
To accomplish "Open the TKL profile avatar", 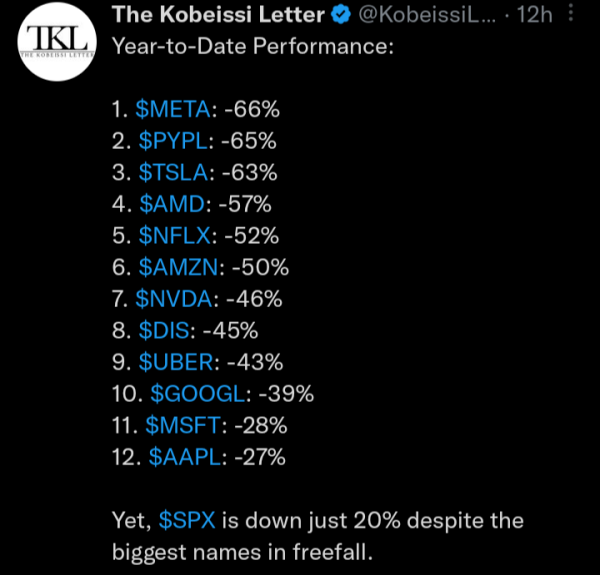I will (x=57, y=41).
